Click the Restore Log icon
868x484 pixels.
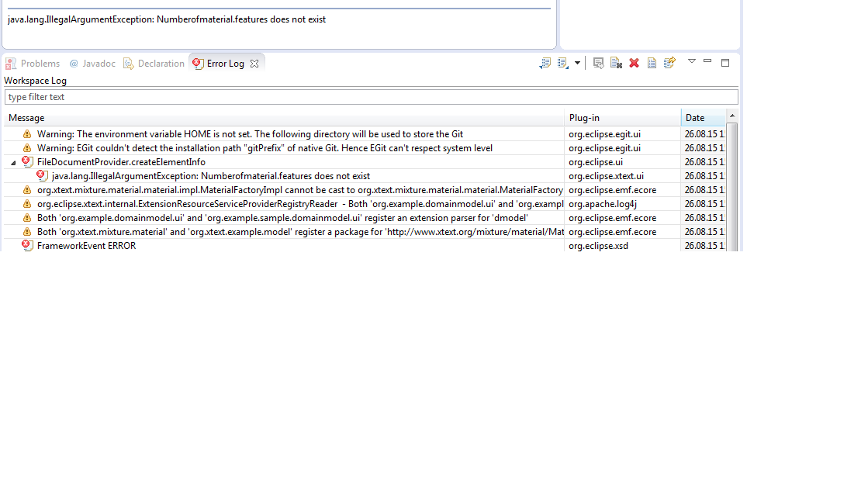click(670, 63)
